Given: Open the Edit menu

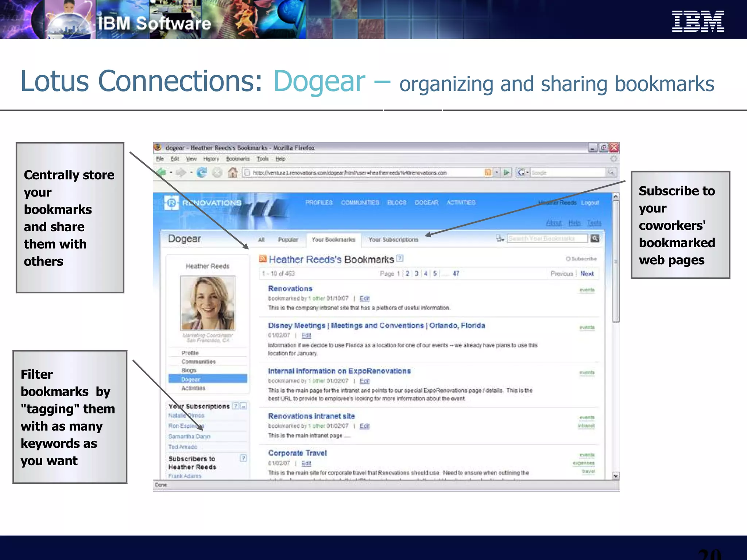Looking at the screenshot, I should (x=175, y=159).
